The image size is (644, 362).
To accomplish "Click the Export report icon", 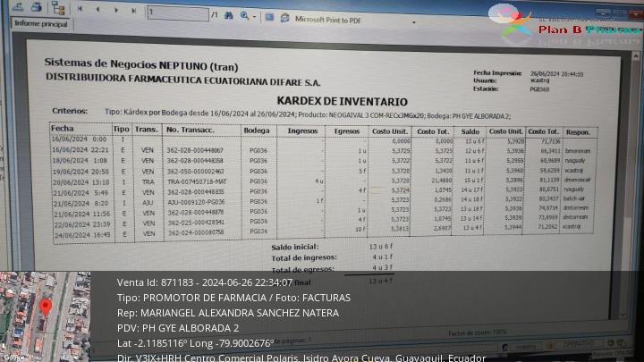I will click(x=18, y=6).
